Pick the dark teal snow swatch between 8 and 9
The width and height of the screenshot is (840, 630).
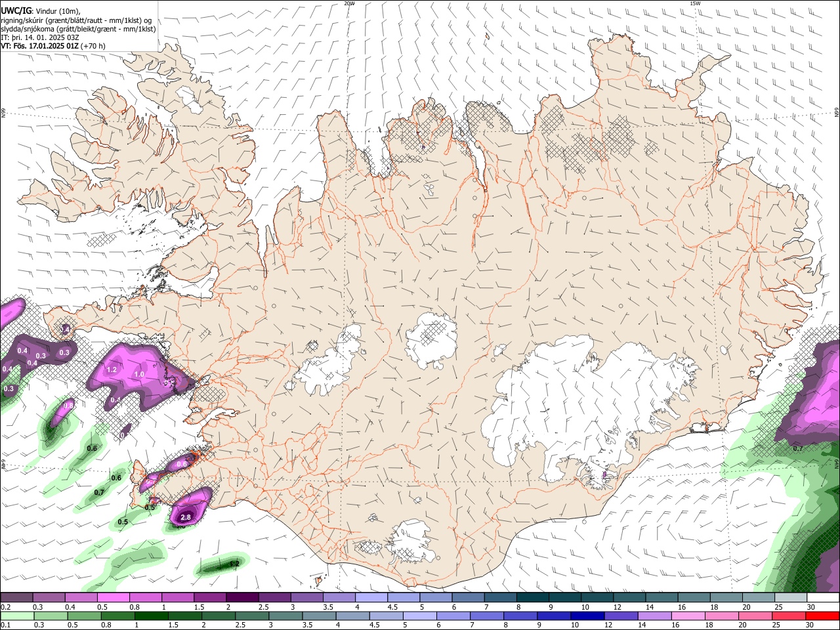point(533,598)
